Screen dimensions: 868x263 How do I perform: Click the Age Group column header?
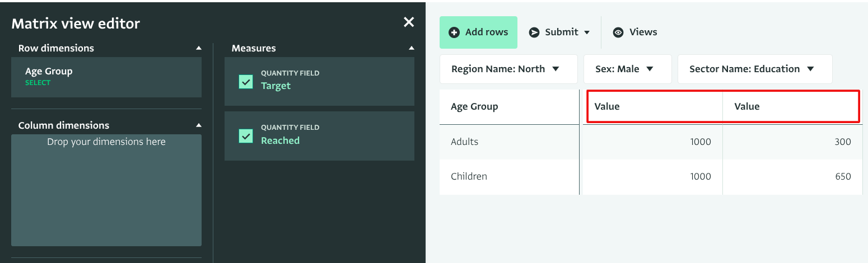[474, 107]
